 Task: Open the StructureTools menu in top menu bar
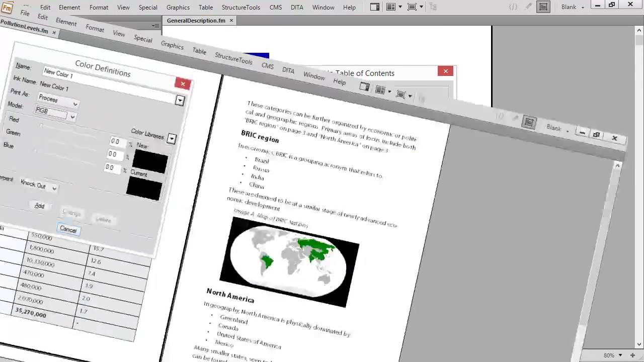pyautogui.click(x=241, y=7)
